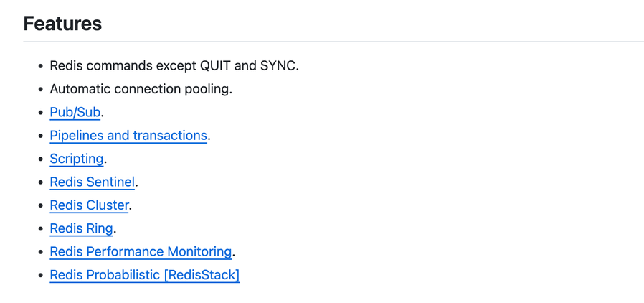
Task: Open the Scripting documentation link
Action: 77,159
